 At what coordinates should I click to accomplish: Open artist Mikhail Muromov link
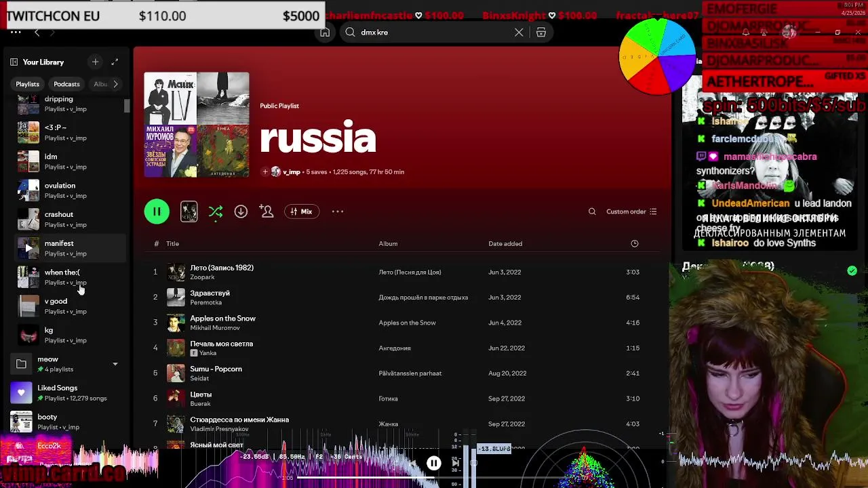[215, 328]
